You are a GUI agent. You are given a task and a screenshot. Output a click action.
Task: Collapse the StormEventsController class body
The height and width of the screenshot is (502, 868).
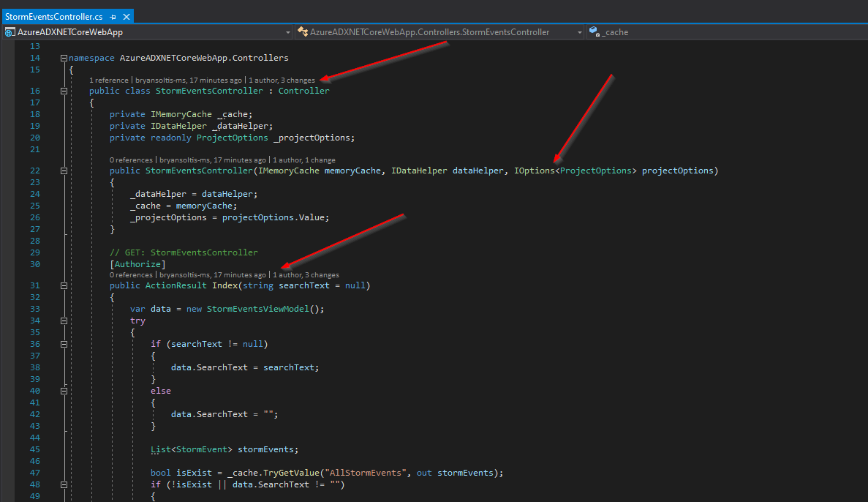(x=64, y=90)
